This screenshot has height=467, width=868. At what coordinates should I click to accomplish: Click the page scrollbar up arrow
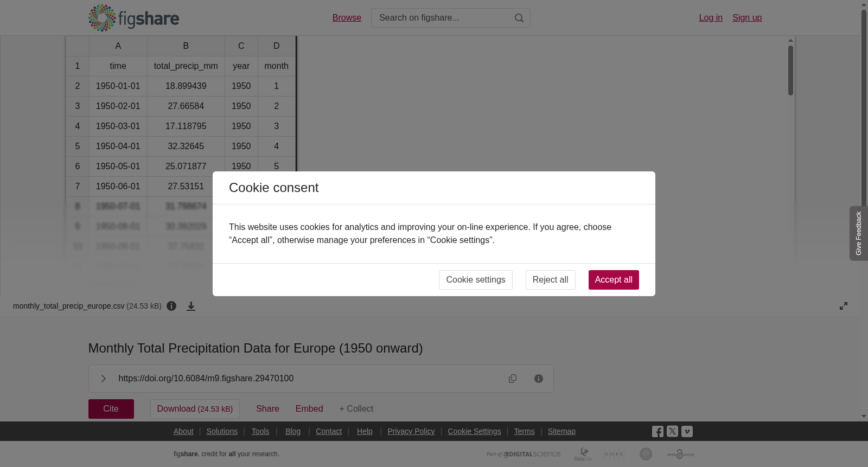(864, 4)
